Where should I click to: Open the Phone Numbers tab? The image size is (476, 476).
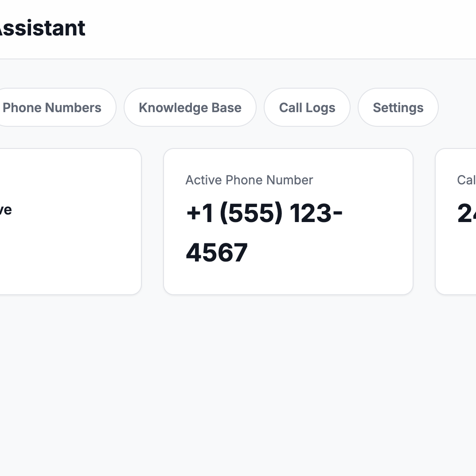[x=52, y=108]
